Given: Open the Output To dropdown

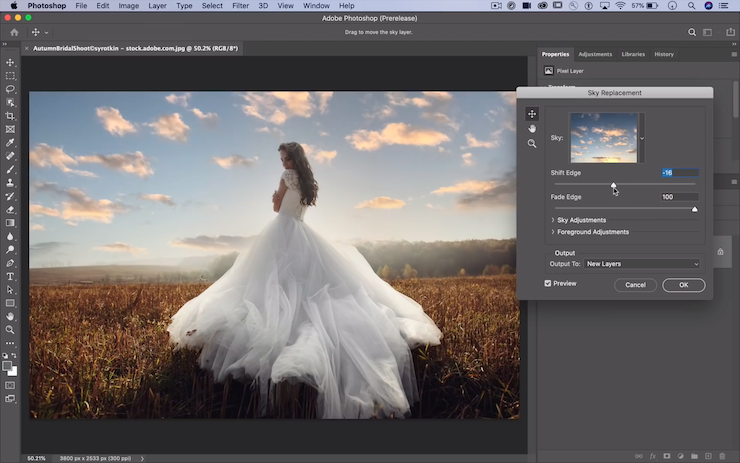Looking at the screenshot, I should 642,264.
